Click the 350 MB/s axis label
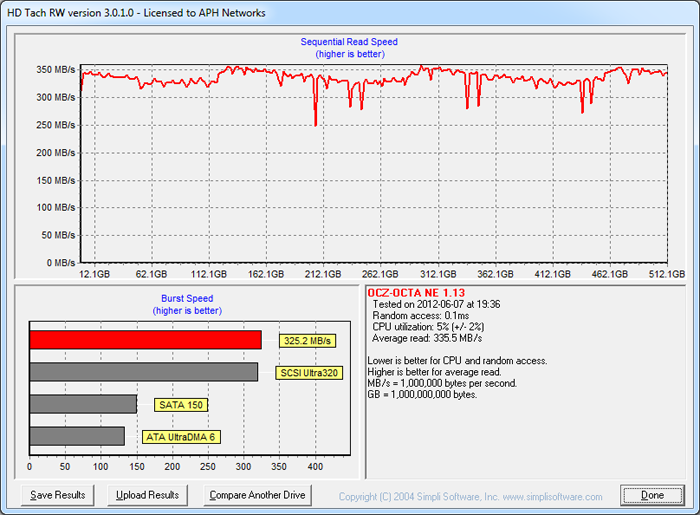This screenshot has width=700, height=515. 52,70
